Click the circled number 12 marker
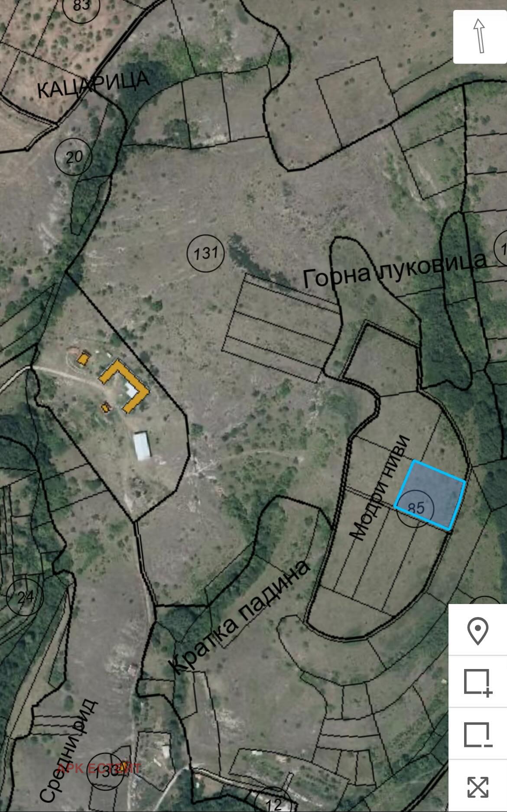 coord(273,803)
